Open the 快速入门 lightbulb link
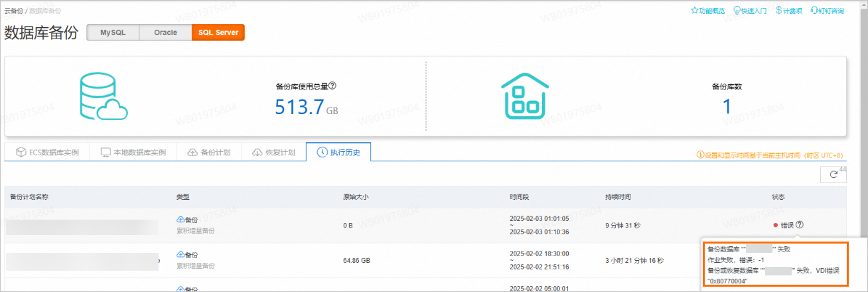This screenshot has height=292, width=868. tap(750, 11)
